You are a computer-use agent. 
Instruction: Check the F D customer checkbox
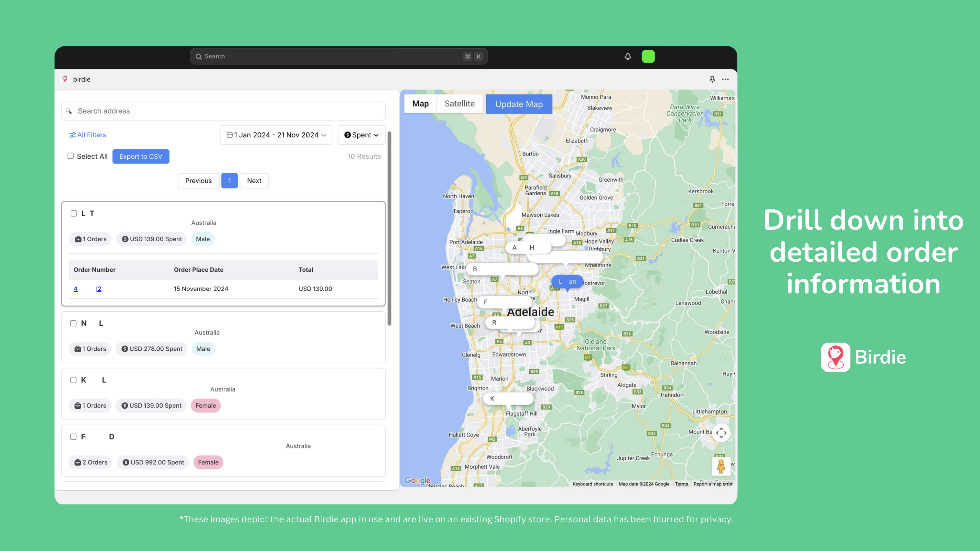(x=73, y=437)
